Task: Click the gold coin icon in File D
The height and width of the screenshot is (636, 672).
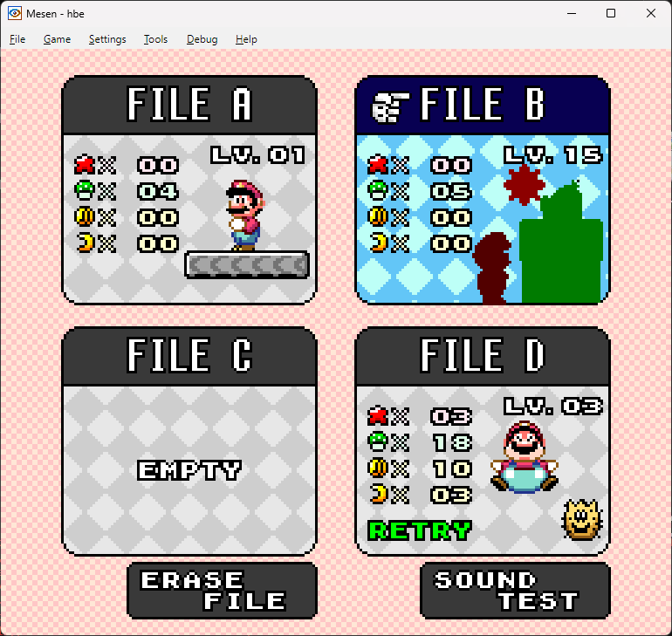Action: point(378,468)
